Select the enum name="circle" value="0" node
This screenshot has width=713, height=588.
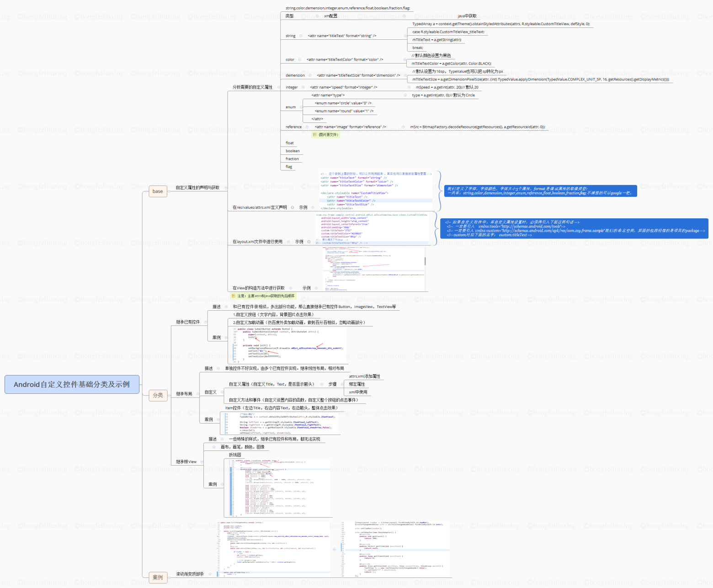click(x=343, y=103)
